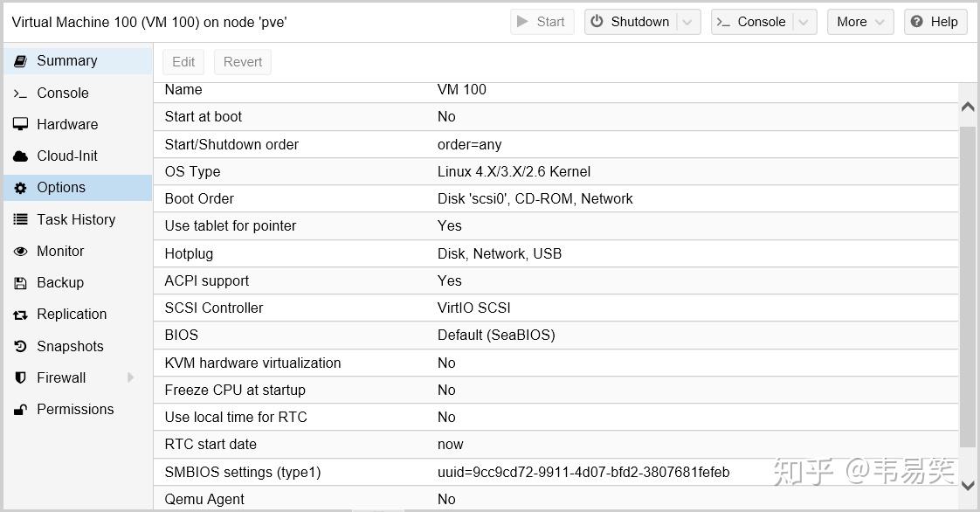Image resolution: width=980 pixels, height=512 pixels.
Task: Click the Backup floppy disk icon
Action: [x=20, y=283]
